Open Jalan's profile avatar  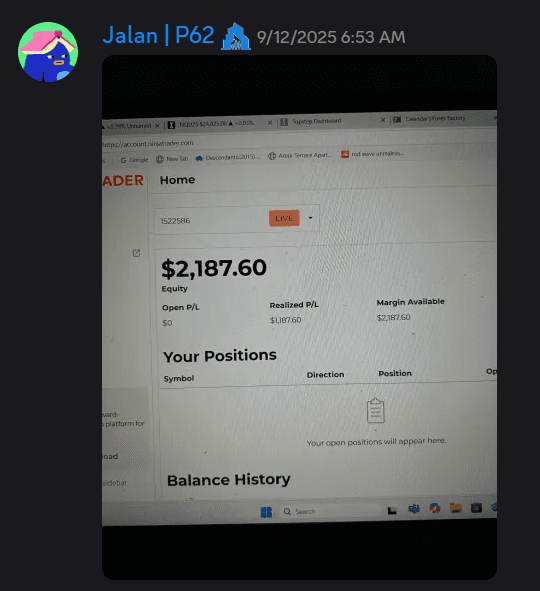[48, 52]
